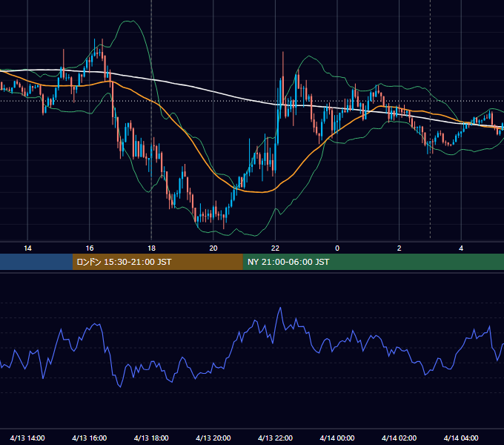Click the blue session bar segment before ロンドン
504x445 pixels.
point(36,262)
